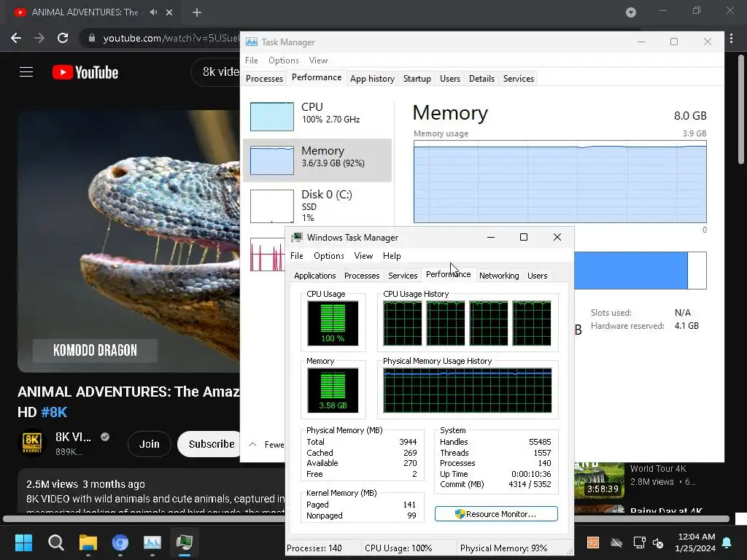747x560 pixels.
Task: Select the Task Manager taskbar icon
Action: coord(152,542)
